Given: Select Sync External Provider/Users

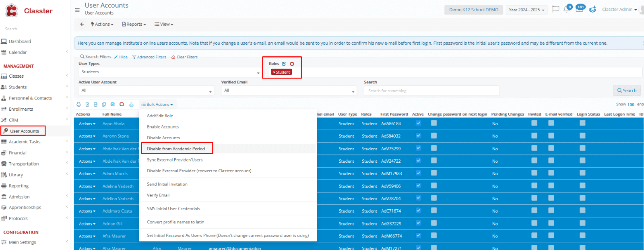Looking at the screenshot, I should [175, 160].
